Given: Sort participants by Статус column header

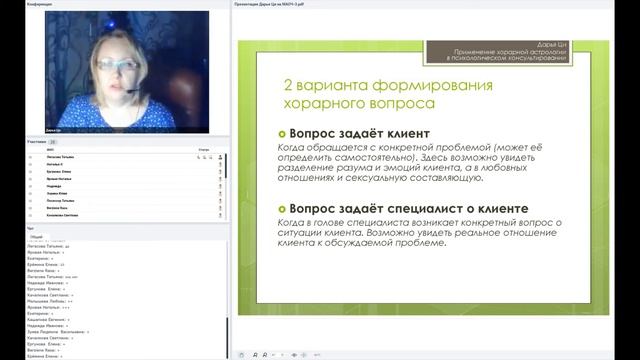Looking at the screenshot, I should tap(204, 150).
